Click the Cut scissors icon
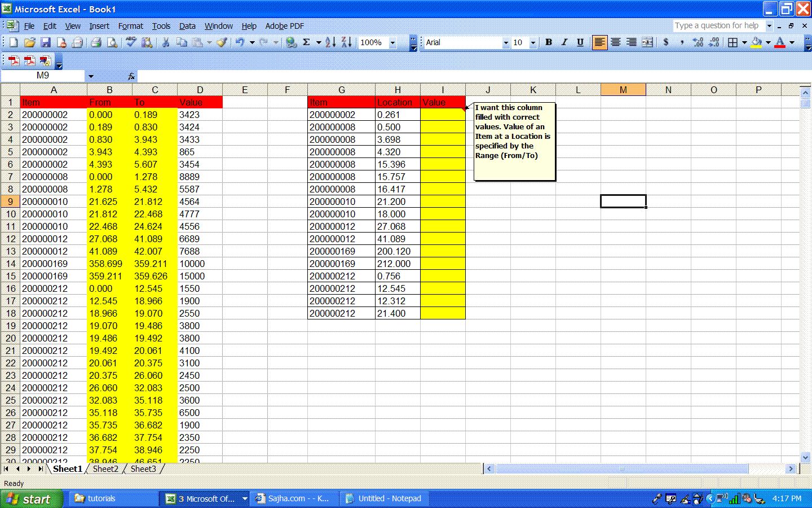Image resolution: width=812 pixels, height=508 pixels. pyautogui.click(x=166, y=42)
